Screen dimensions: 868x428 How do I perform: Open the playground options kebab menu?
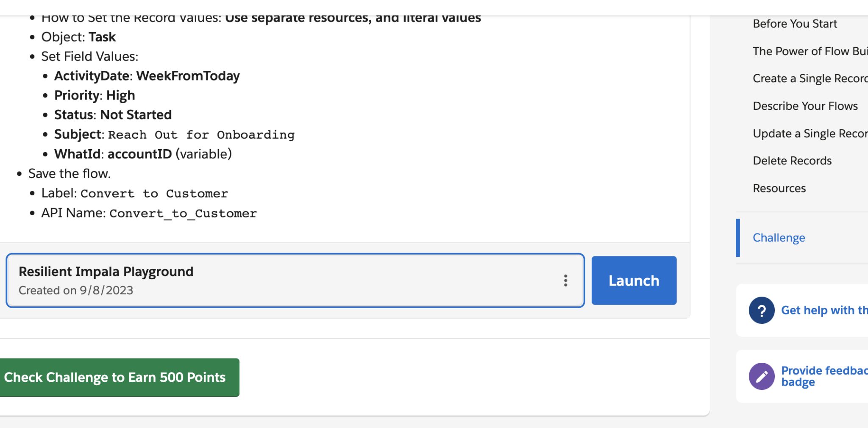tap(565, 281)
